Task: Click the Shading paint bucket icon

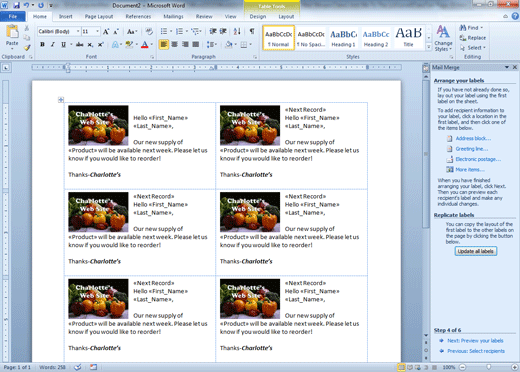Action: coord(228,44)
